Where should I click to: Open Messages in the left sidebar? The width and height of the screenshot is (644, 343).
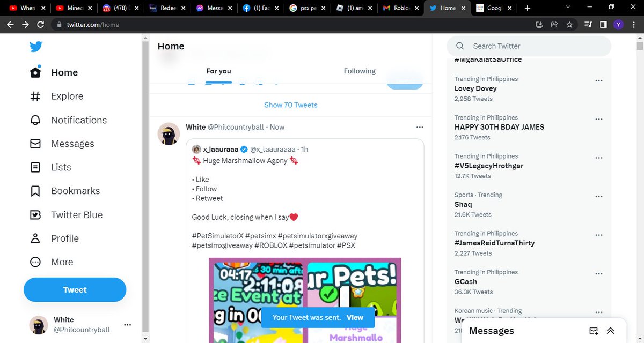(62, 144)
